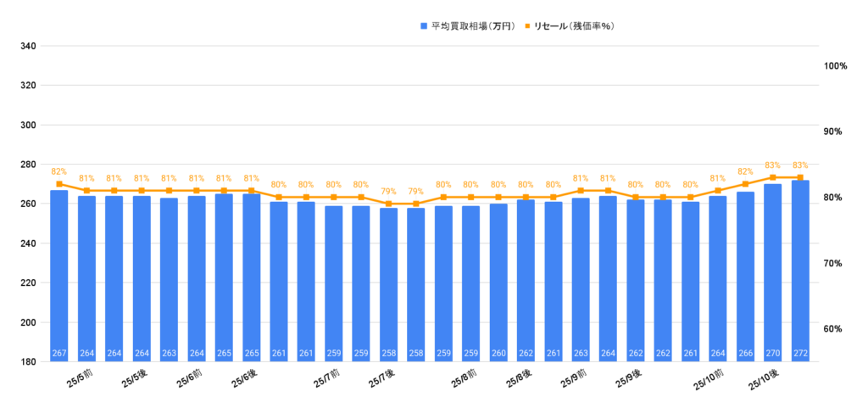Select the 180 left axis value
Screen dimensions: 868x408
click(27, 362)
